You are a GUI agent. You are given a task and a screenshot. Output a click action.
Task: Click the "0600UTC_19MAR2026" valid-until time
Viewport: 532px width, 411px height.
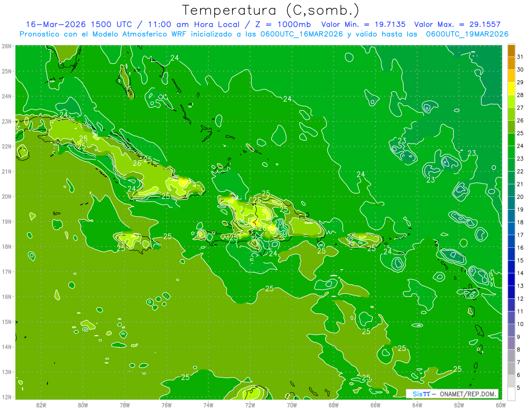pos(467,34)
